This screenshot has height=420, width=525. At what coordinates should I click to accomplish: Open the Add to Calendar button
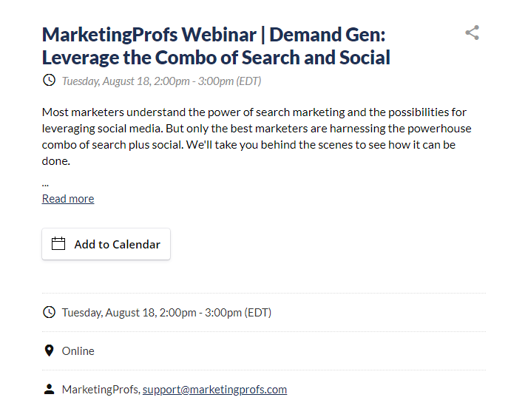click(x=106, y=244)
